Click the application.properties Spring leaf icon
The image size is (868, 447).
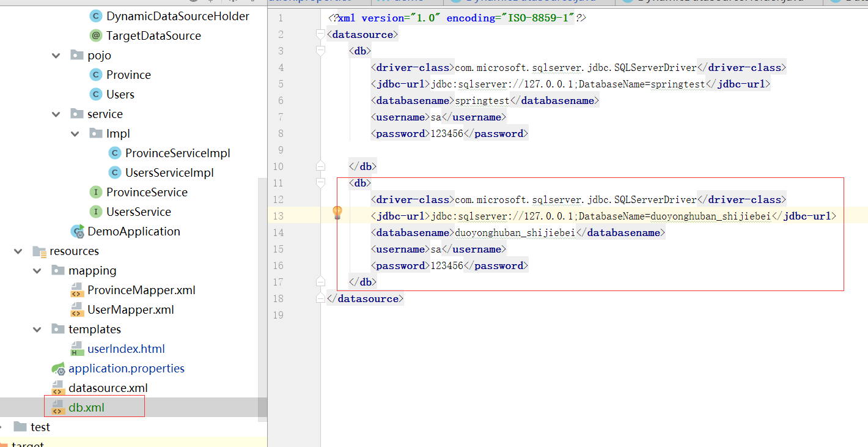58,368
